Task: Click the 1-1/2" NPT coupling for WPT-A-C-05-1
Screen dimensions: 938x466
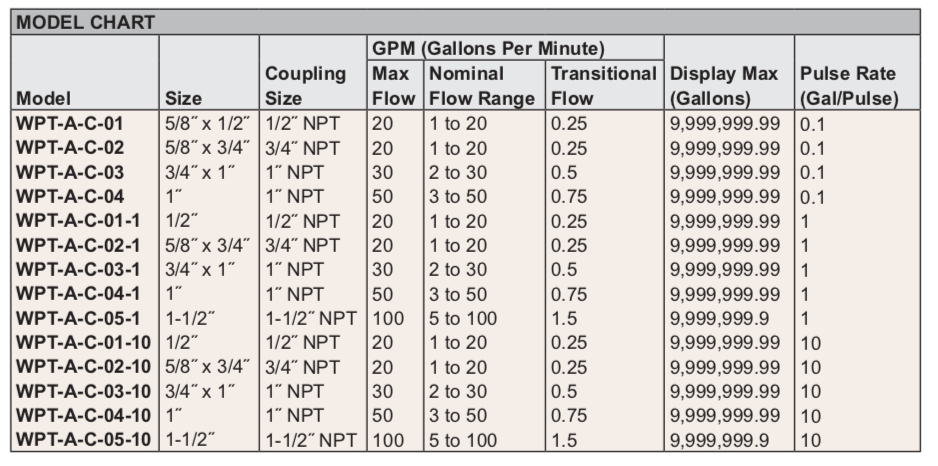Action: click(313, 320)
